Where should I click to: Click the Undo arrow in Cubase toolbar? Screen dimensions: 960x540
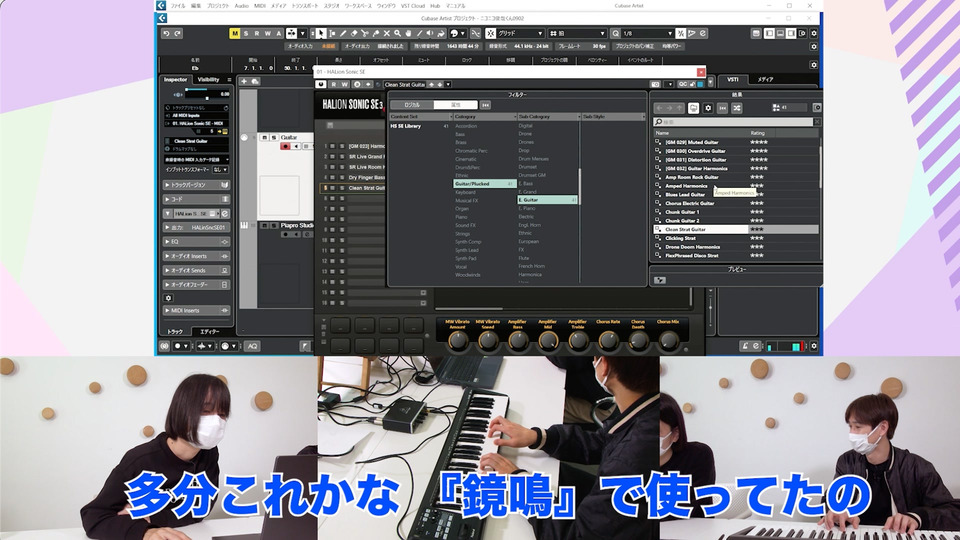(166, 33)
